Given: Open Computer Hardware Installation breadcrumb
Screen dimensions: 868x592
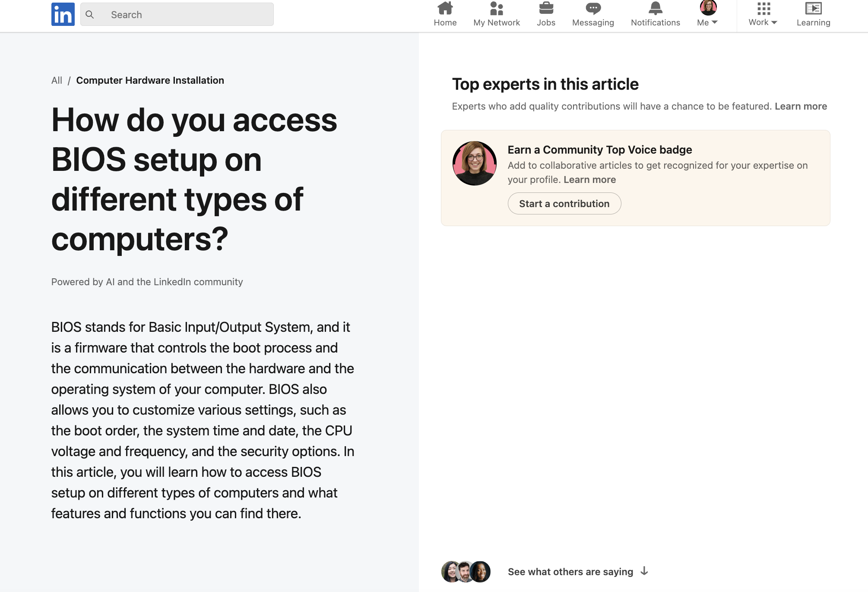Looking at the screenshot, I should (150, 80).
